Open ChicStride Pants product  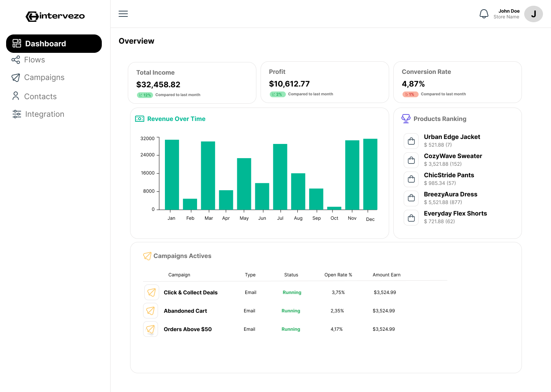tap(449, 175)
